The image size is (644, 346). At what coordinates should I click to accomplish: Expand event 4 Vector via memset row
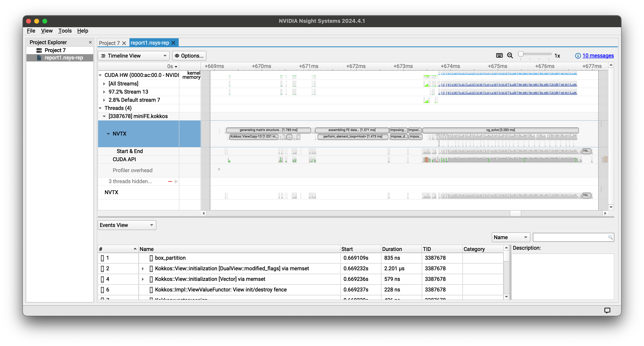(143, 279)
